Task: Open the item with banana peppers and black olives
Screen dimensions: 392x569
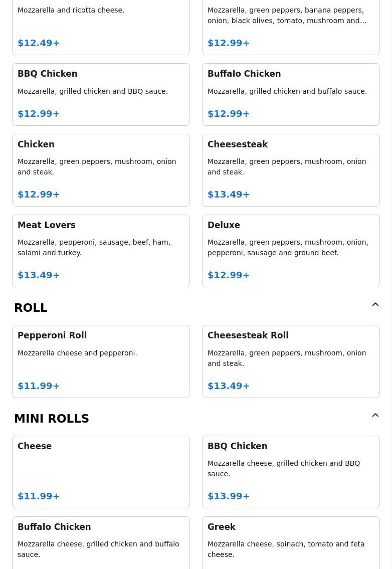Action: click(291, 27)
